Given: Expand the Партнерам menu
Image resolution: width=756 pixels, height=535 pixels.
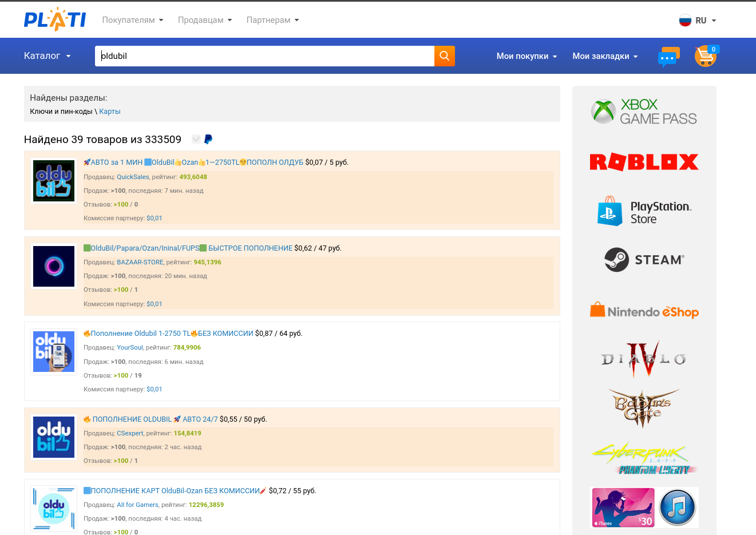Looking at the screenshot, I should (273, 20).
